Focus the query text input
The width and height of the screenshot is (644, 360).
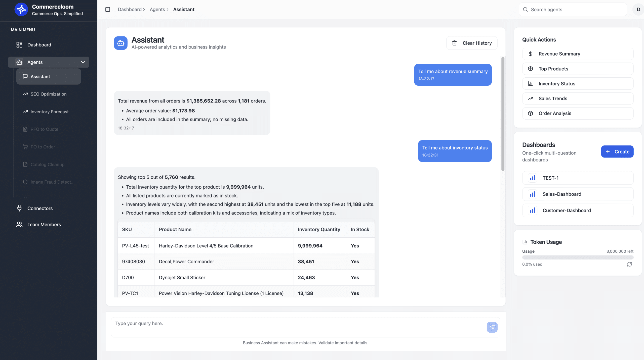[x=297, y=327]
